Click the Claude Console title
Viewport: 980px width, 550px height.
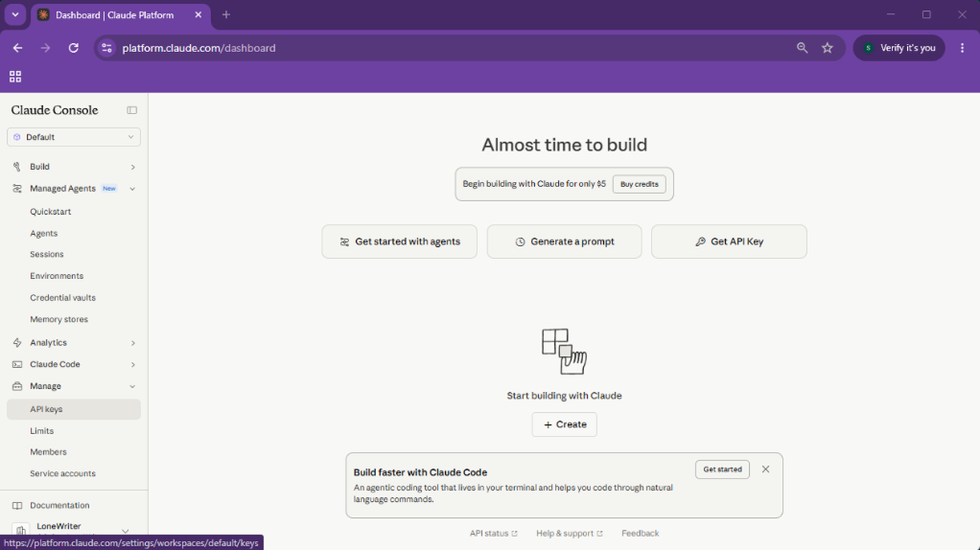54,110
